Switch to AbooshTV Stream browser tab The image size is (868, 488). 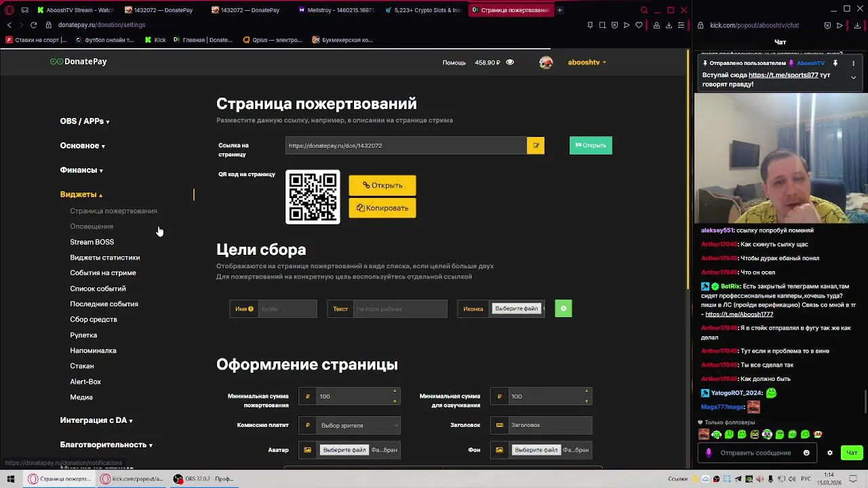point(76,10)
